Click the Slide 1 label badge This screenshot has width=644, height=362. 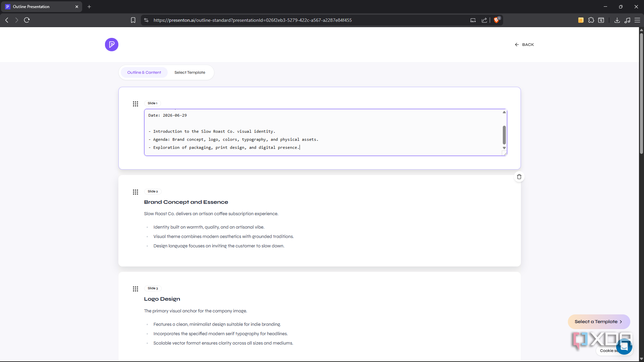pyautogui.click(x=153, y=103)
